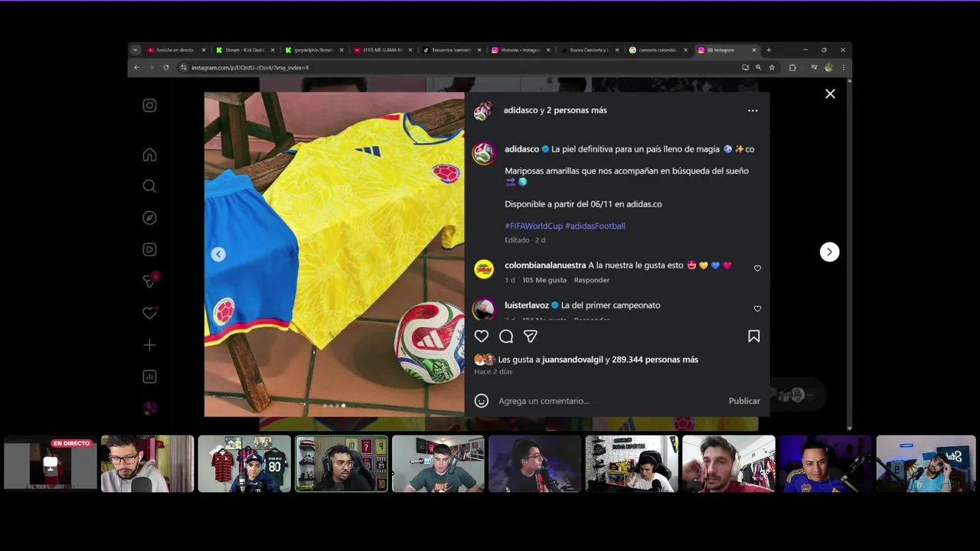Open Notifications with the sidebar heart icon

coord(149,313)
